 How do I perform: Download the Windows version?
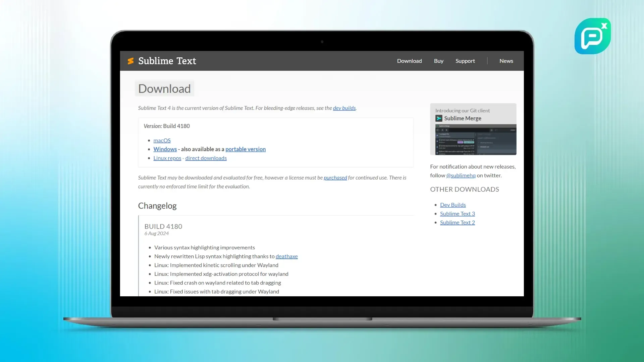coord(165,149)
